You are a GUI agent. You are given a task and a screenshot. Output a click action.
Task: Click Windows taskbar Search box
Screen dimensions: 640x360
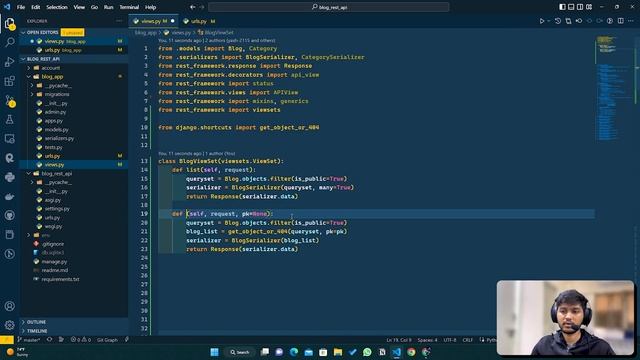pyautogui.click(x=240, y=352)
